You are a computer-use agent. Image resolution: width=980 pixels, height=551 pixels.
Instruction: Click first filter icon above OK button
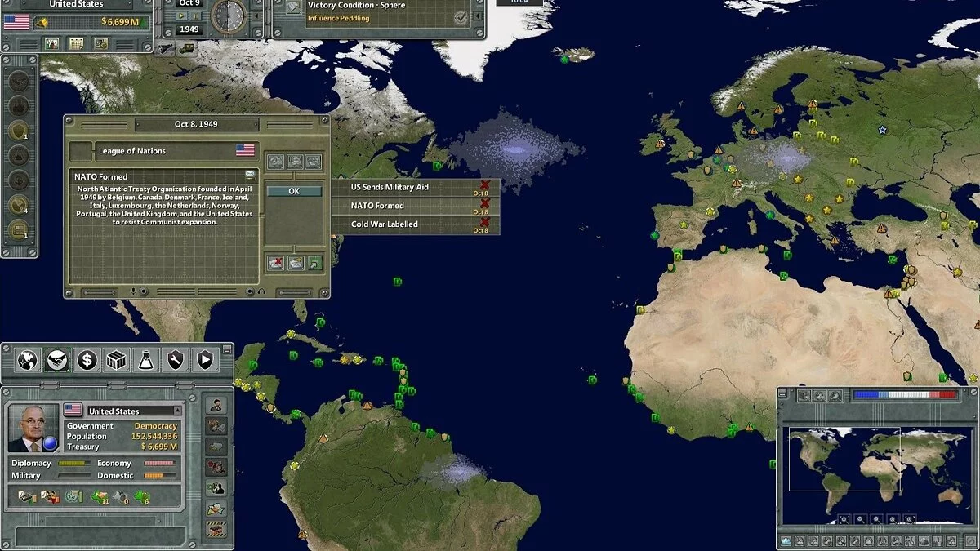275,162
